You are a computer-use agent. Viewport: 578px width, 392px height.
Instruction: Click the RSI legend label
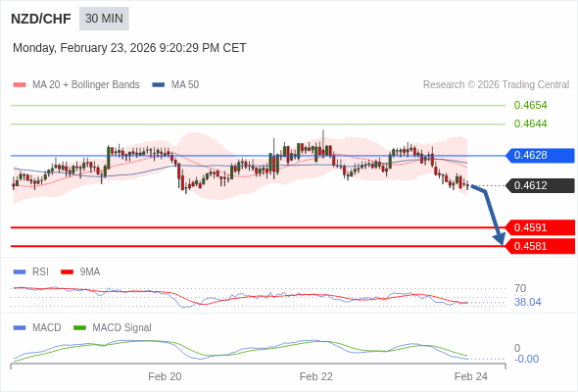click(x=40, y=272)
